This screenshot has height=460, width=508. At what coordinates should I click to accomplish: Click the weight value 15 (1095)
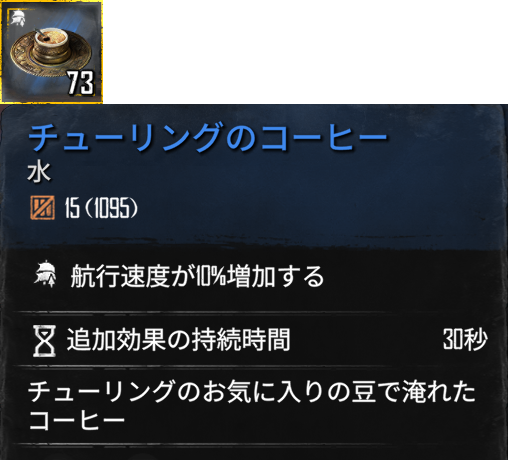pos(101,208)
